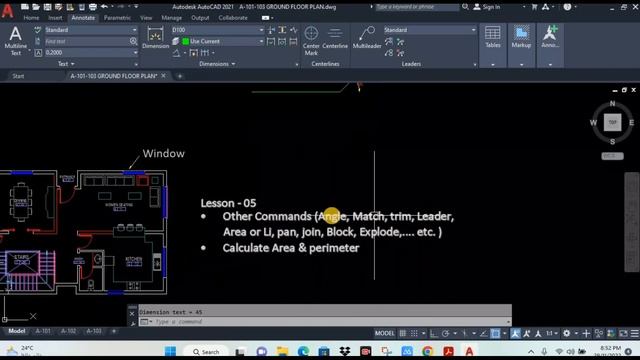640x360 pixels.
Task: Open Dropbox from the taskbar
Action: 345,351
